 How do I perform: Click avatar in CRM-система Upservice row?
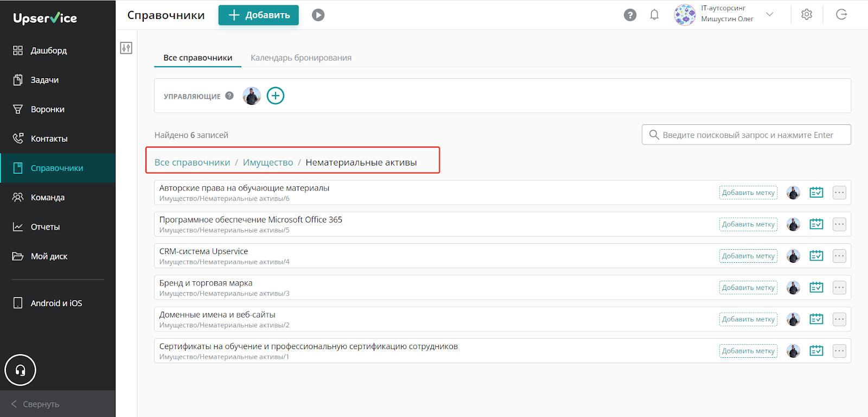pyautogui.click(x=793, y=256)
